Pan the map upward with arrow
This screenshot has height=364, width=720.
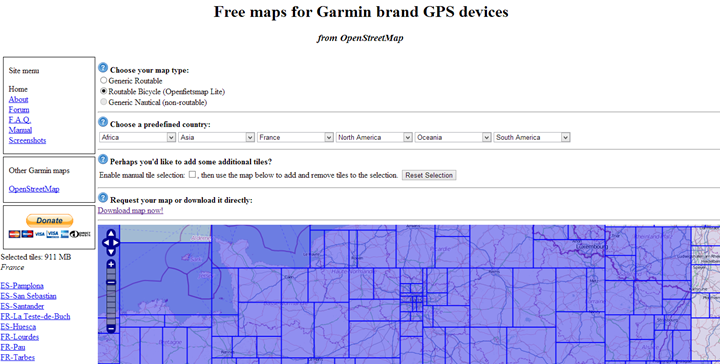111,234
